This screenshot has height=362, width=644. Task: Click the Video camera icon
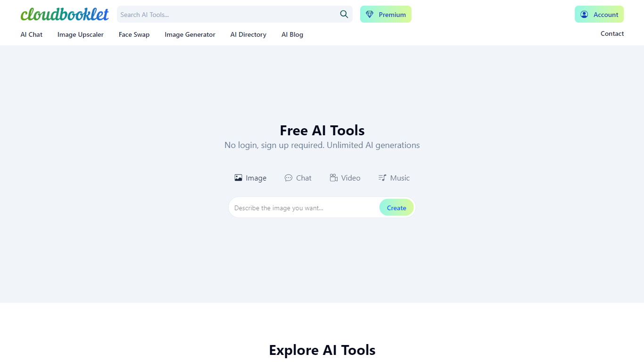click(x=334, y=178)
